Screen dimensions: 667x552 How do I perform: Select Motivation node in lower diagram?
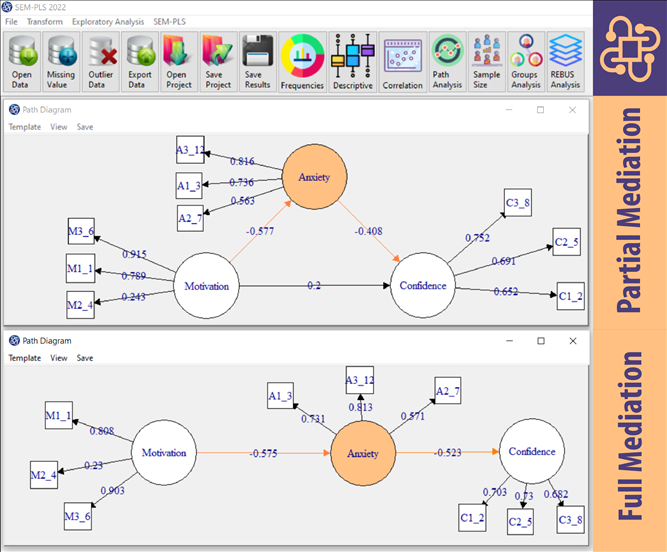tap(164, 452)
